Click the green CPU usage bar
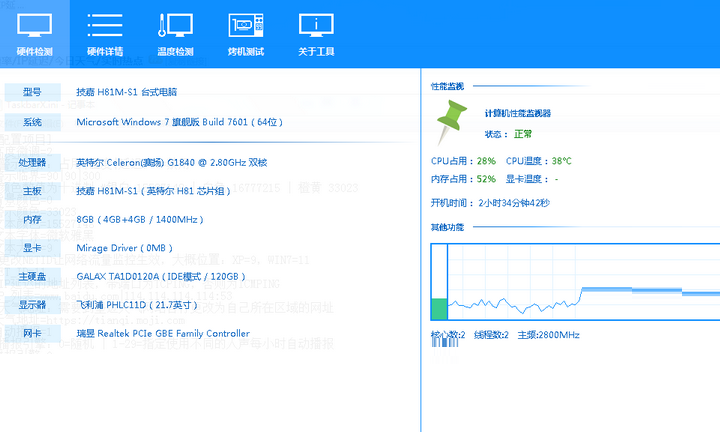The image size is (720, 432). click(x=439, y=310)
